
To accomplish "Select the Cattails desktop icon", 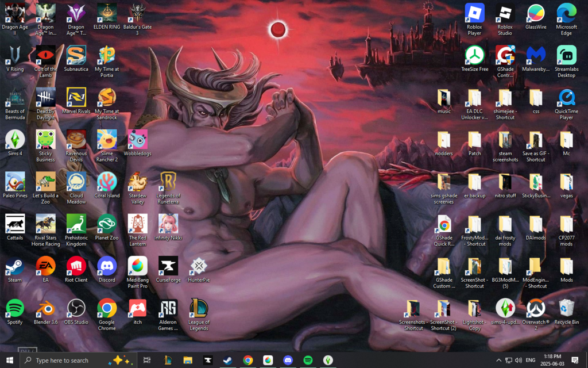I will [15, 227].
